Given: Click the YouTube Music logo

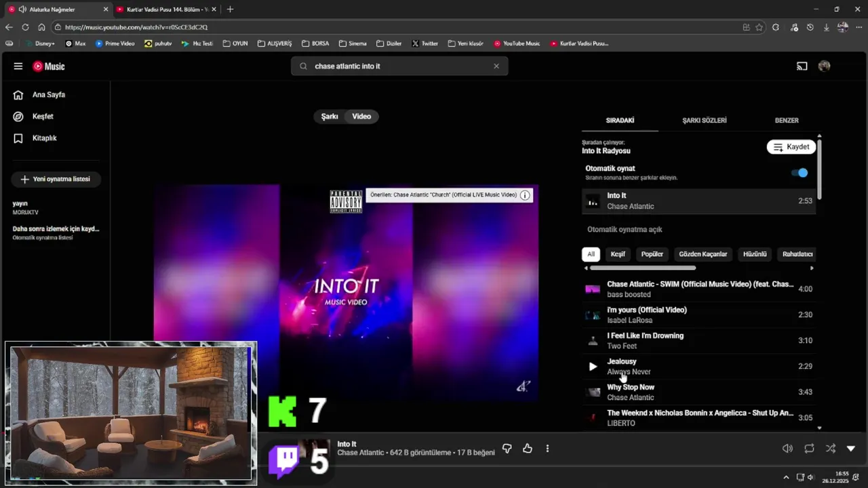Looking at the screenshot, I should pos(49,66).
